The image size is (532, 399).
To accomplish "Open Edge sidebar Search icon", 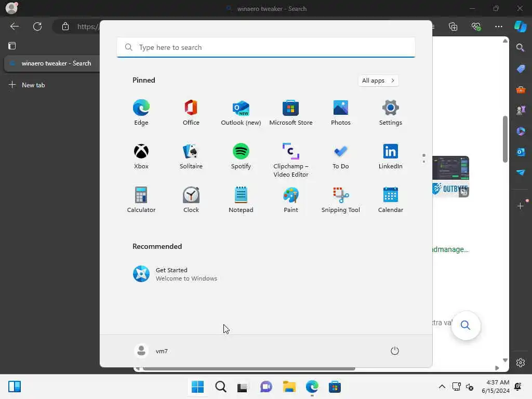I will 521,47.
